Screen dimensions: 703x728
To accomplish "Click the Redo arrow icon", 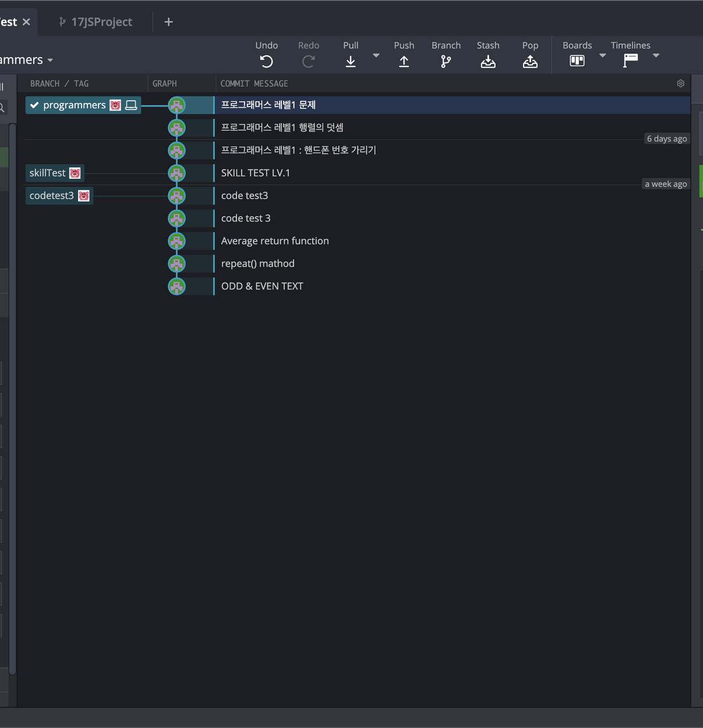I will point(309,61).
